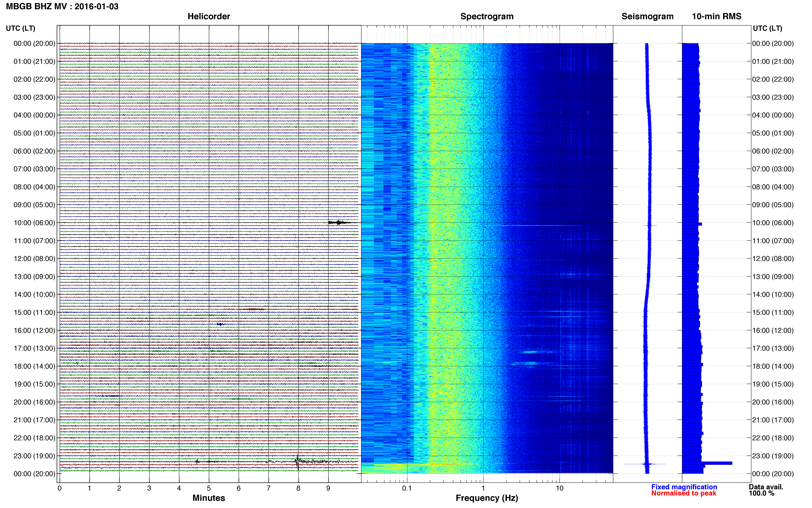Click the left '23:00 (19:00)' time label
812x508 pixels.
pyautogui.click(x=34, y=456)
